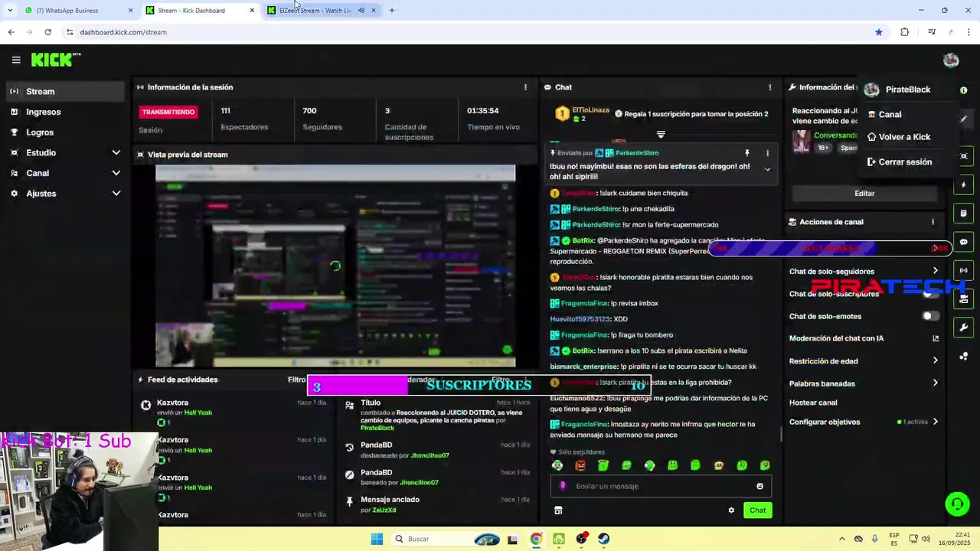This screenshot has width=980, height=551.
Task: Click Hostear canal
Action: click(x=813, y=403)
